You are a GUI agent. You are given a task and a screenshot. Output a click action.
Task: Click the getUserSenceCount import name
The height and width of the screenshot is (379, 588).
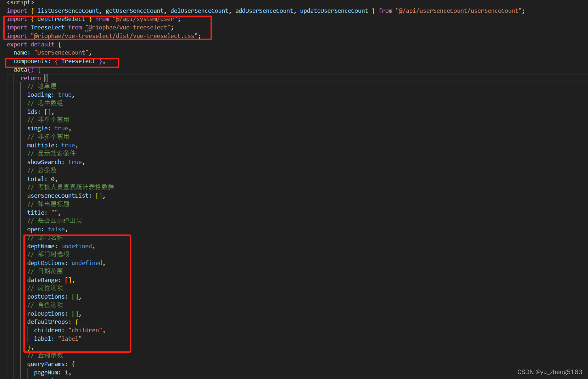coord(134,11)
